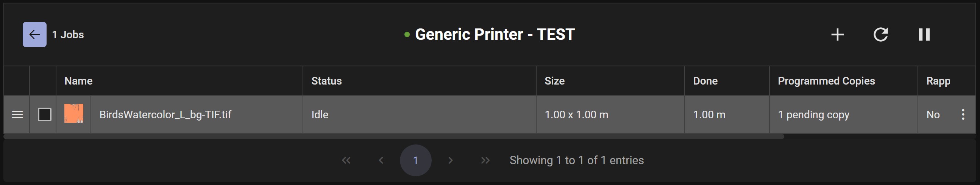
Task: Grab the reorder handle of BirdsWatercolor row
Action: [17, 114]
